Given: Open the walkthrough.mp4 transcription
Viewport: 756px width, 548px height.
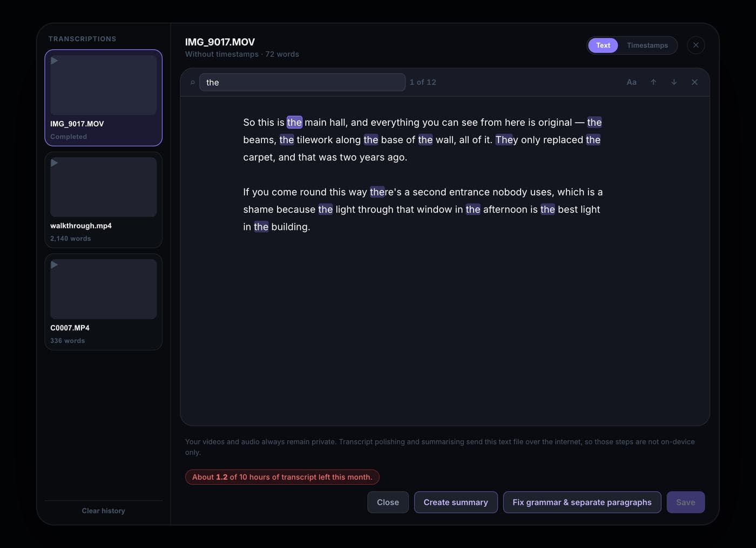Looking at the screenshot, I should [104, 200].
